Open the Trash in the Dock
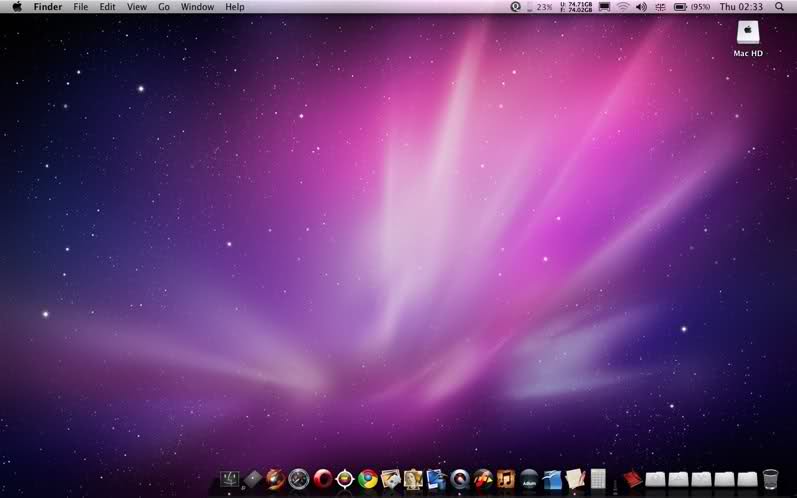 (770, 479)
